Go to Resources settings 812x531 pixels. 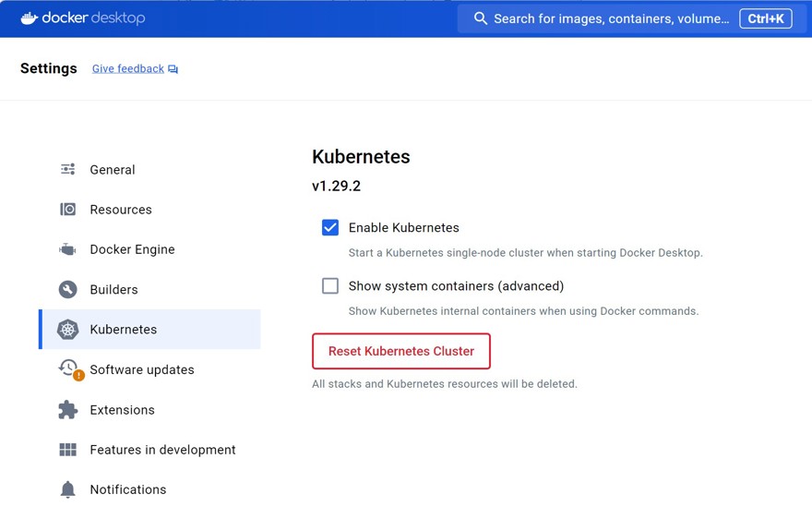pyautogui.click(x=149, y=210)
